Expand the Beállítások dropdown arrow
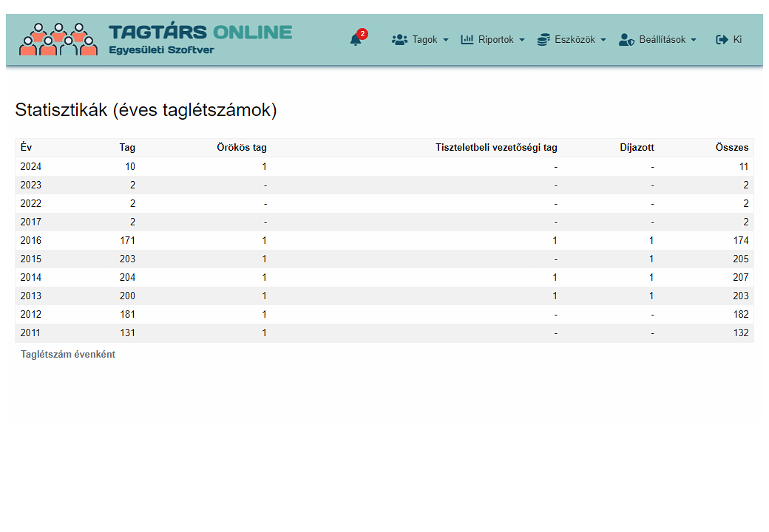Screen dimensions: 769x532 pos(694,40)
